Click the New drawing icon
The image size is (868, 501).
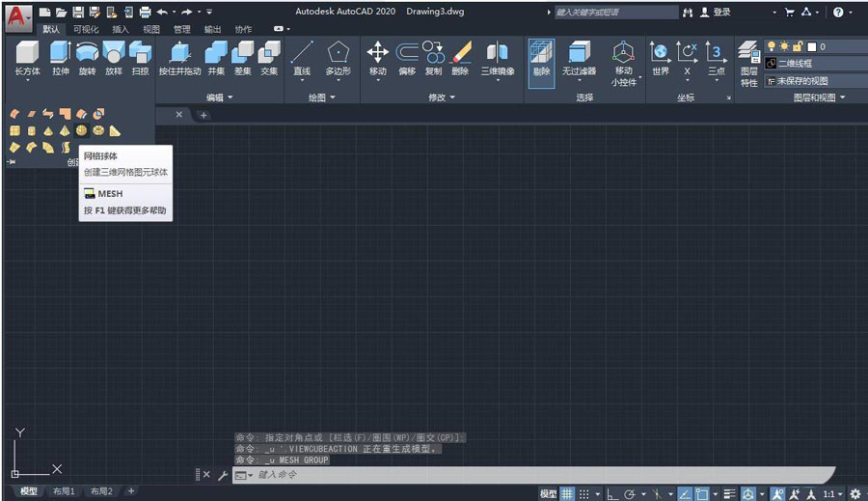(x=44, y=12)
